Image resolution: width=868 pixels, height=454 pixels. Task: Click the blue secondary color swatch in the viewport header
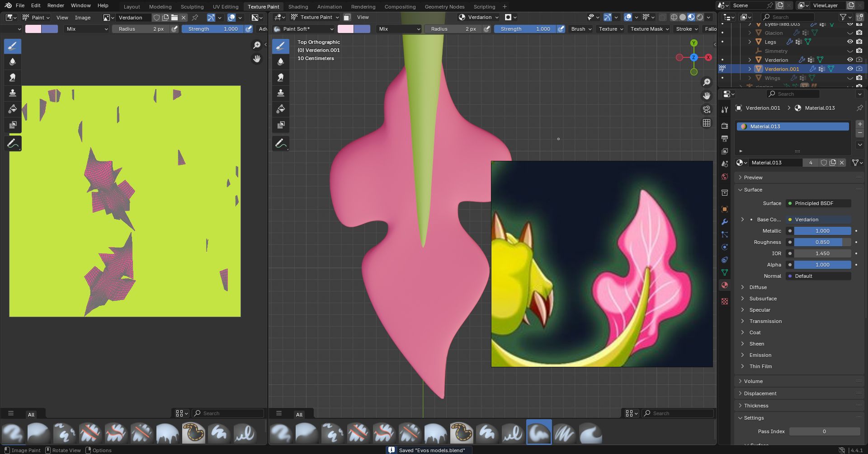point(362,29)
